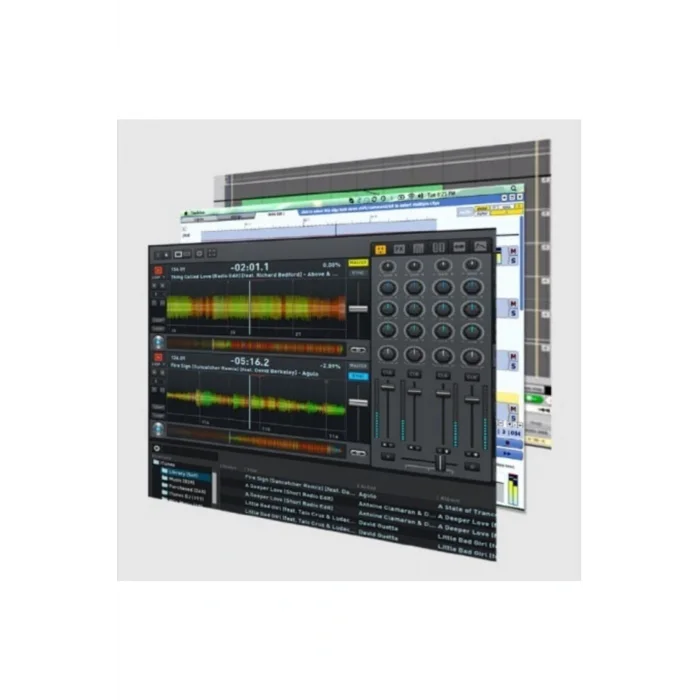The image size is (700, 700).
Task: Click the browser search magnifier icon
Action: tap(157, 448)
